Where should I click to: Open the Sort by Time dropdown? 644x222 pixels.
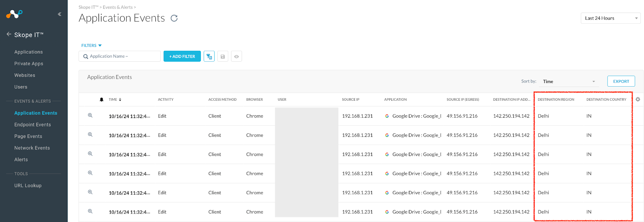point(569,81)
